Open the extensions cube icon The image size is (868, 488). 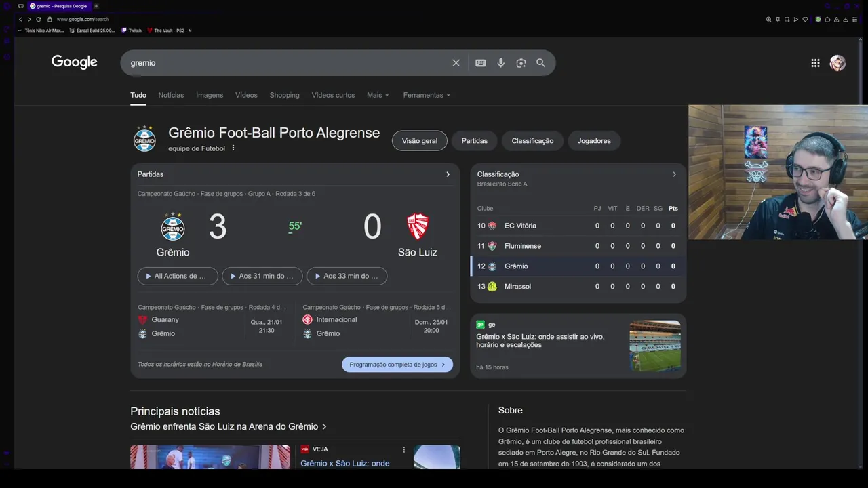coord(827,20)
